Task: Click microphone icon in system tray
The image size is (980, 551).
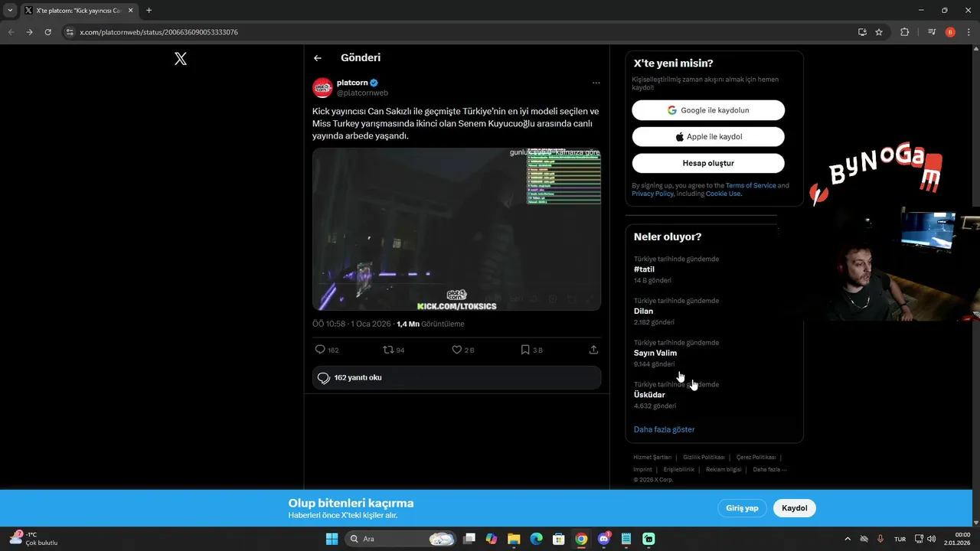Action: point(880,539)
